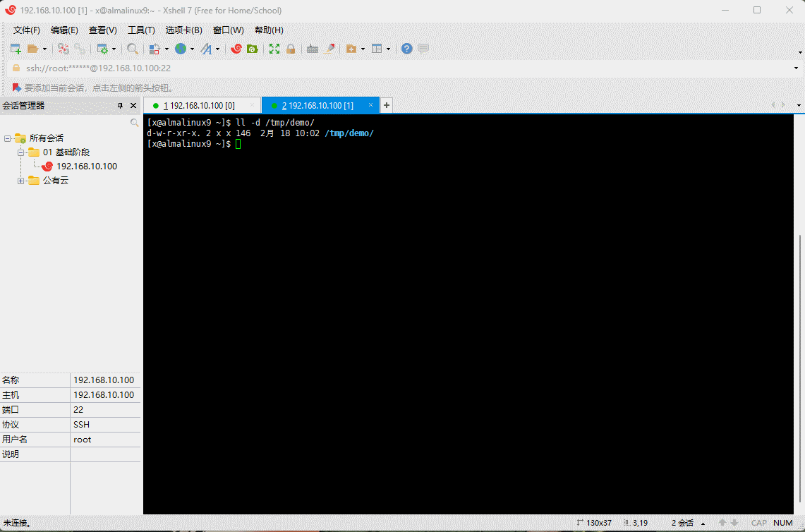This screenshot has height=532, width=805.
Task: Click the magnifier Find icon in toolbar
Action: click(131, 49)
